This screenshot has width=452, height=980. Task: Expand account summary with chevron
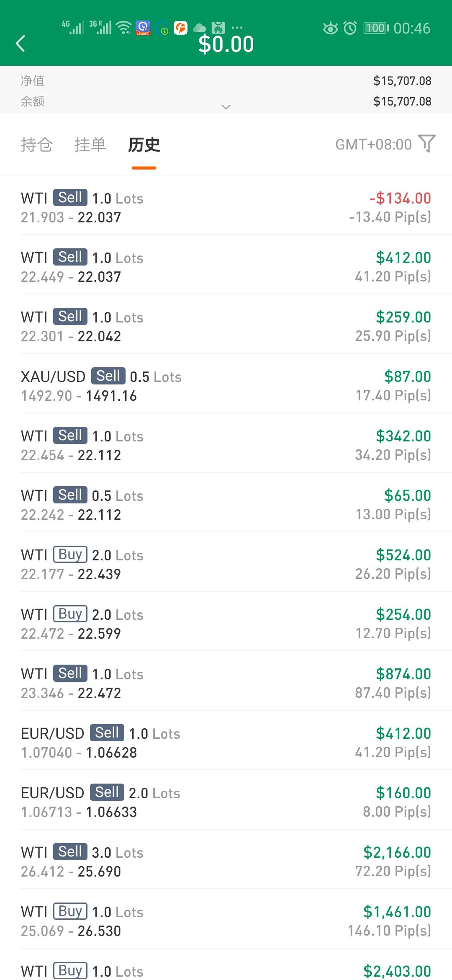click(226, 106)
